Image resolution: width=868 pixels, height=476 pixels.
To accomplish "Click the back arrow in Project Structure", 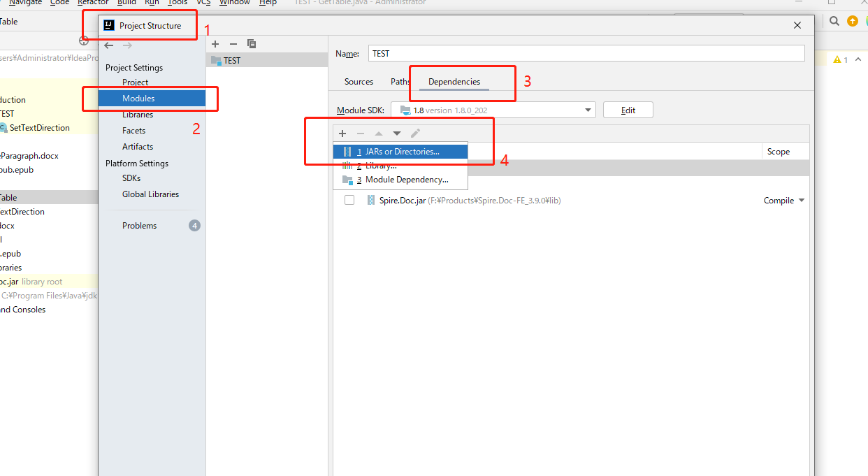I will (109, 45).
